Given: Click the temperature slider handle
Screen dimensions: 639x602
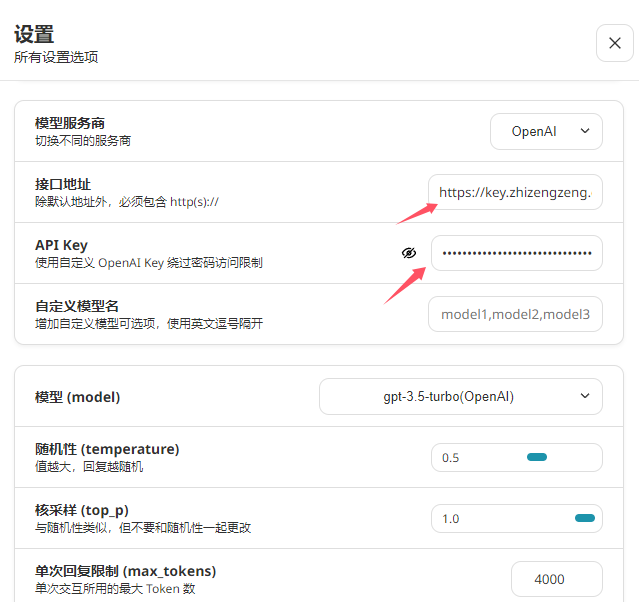Looking at the screenshot, I should tap(537, 457).
